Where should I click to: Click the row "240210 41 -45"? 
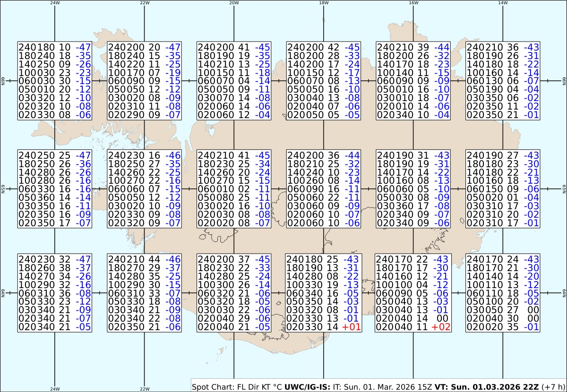click(234, 155)
